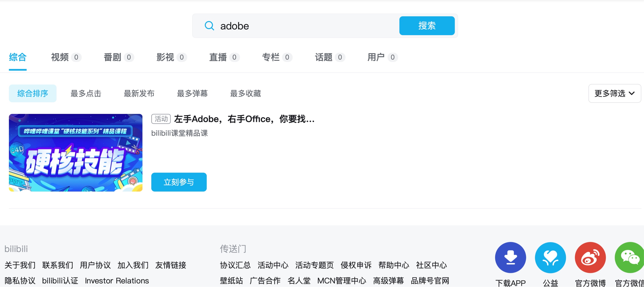Click the 立刻参与 button
Screen dimensions: 644x287
click(179, 182)
